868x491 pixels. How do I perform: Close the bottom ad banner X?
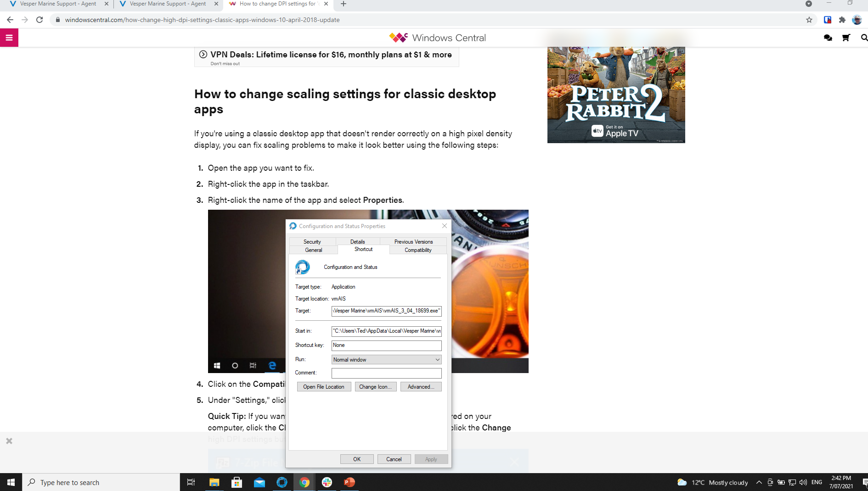[9, 441]
